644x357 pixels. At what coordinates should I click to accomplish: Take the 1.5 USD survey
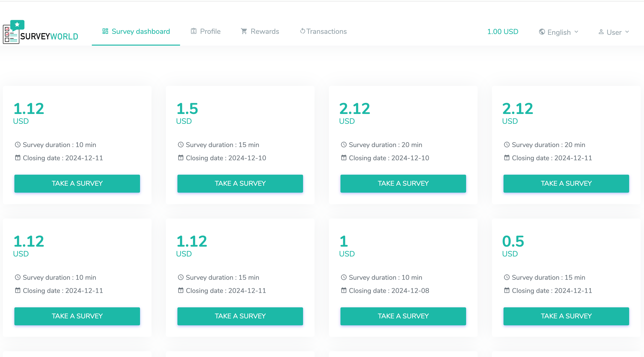coord(240,184)
